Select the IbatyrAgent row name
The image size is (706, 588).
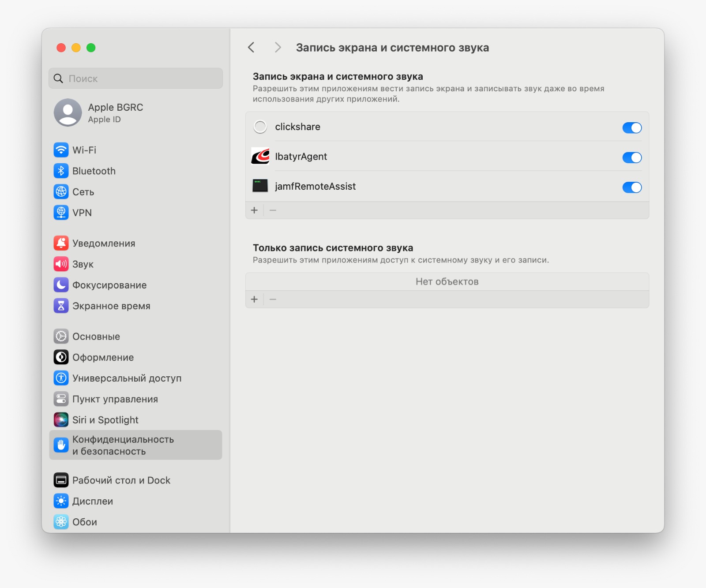point(301,157)
